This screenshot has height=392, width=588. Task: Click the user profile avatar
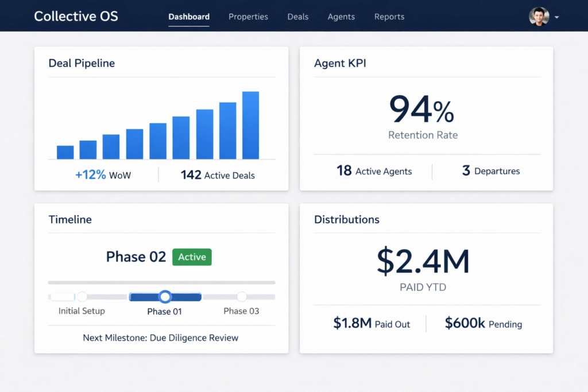pos(539,17)
